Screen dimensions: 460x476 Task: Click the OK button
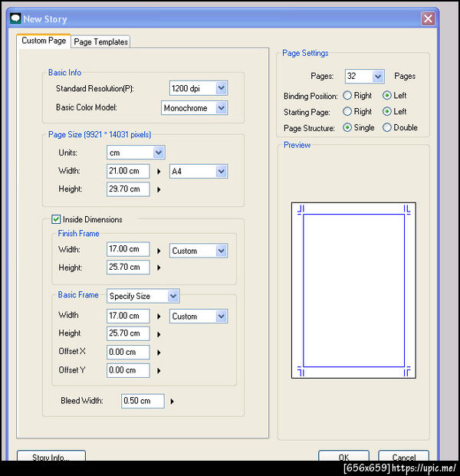[343, 456]
